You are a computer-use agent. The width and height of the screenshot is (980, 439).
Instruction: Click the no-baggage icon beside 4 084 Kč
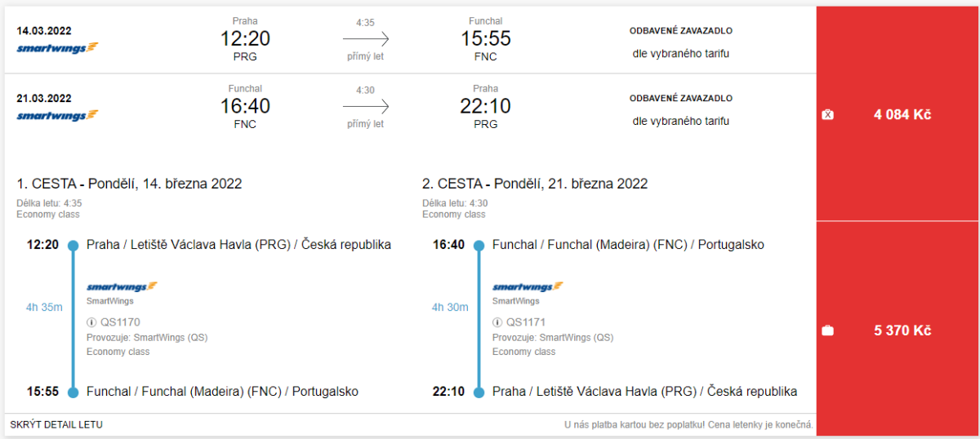(827, 115)
